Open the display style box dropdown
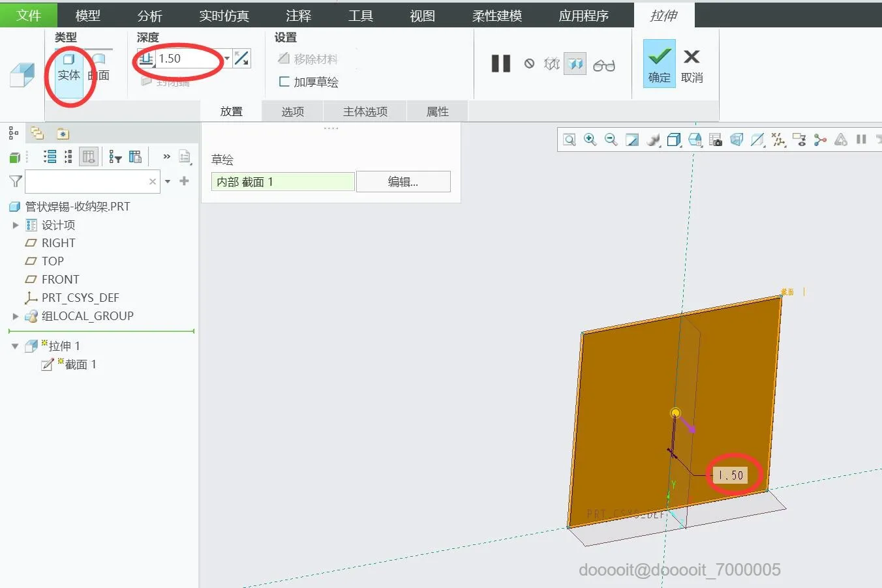 pyautogui.click(x=675, y=140)
